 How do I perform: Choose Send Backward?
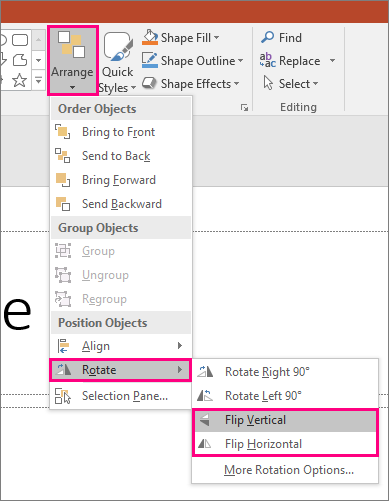click(x=121, y=204)
